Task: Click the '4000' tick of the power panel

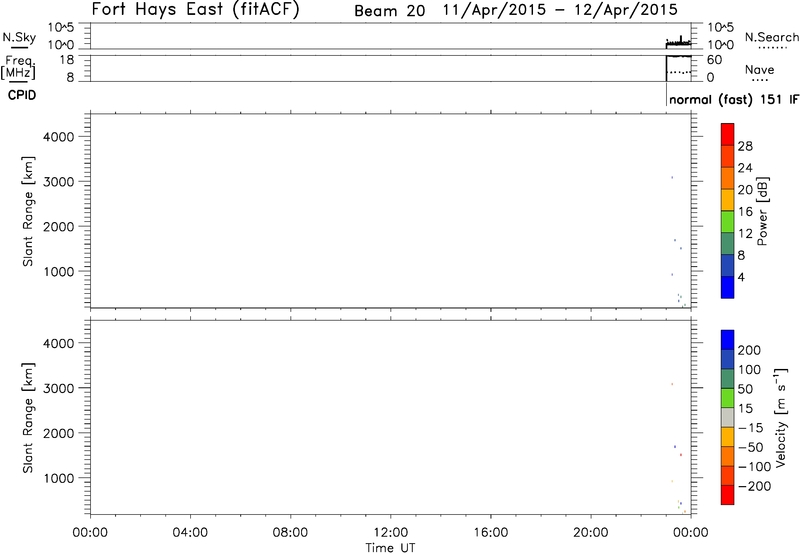Action: click(59, 137)
